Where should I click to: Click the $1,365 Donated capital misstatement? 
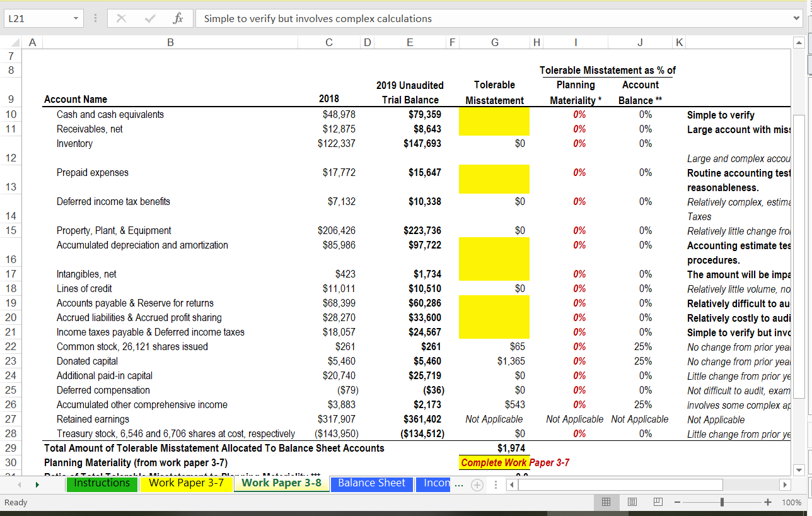[x=511, y=361]
